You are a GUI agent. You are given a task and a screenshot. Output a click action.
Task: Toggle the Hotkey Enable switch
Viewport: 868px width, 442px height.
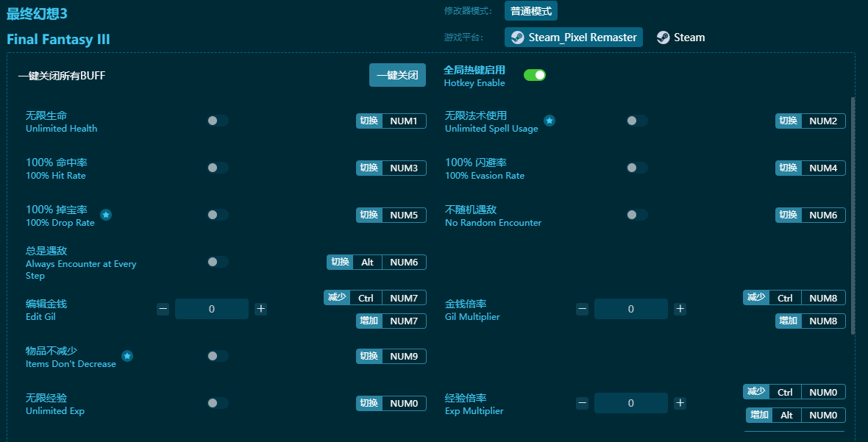(x=535, y=75)
